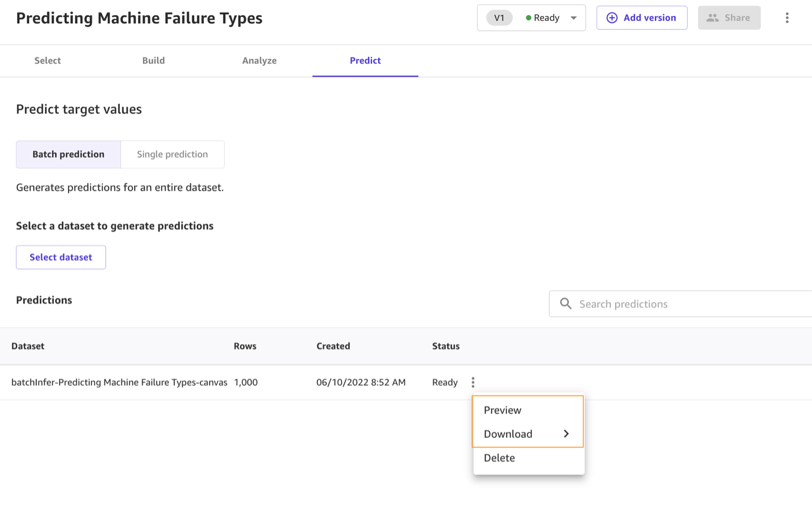Switch to Single prediction mode
812x527 pixels.
tap(172, 154)
